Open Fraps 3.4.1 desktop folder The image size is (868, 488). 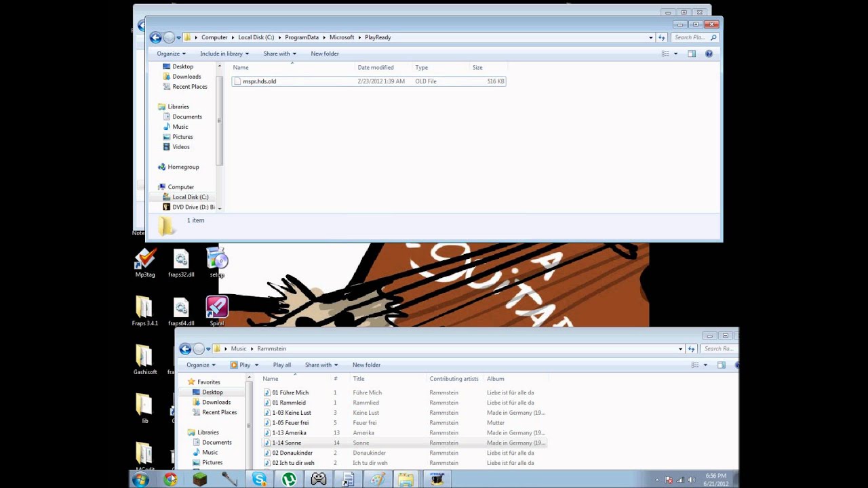point(144,312)
